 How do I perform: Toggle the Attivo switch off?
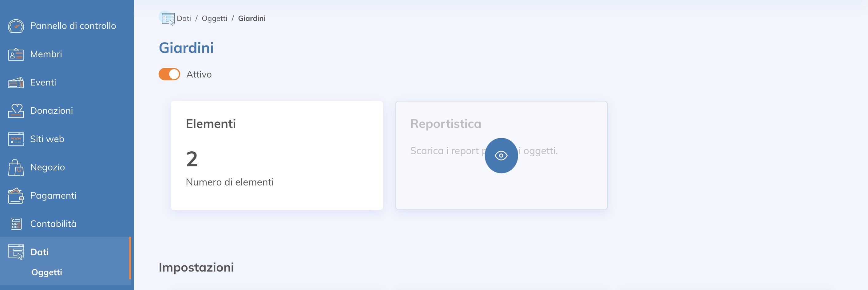pyautogui.click(x=169, y=74)
